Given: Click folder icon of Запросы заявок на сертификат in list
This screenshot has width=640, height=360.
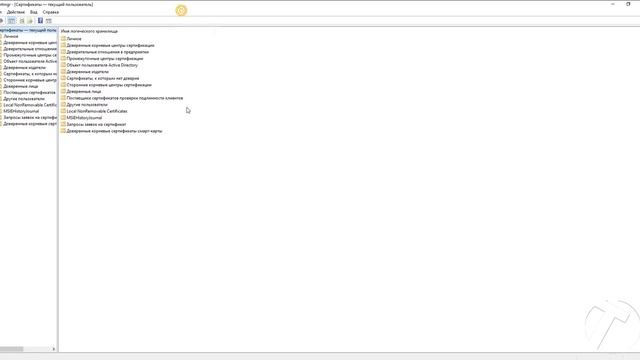Looking at the screenshot, I should (63, 124).
